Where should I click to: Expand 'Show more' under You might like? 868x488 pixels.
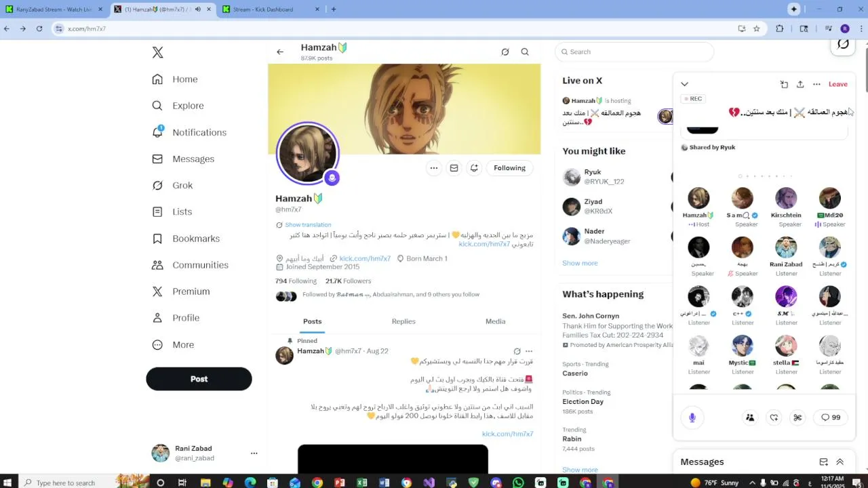[580, 263]
